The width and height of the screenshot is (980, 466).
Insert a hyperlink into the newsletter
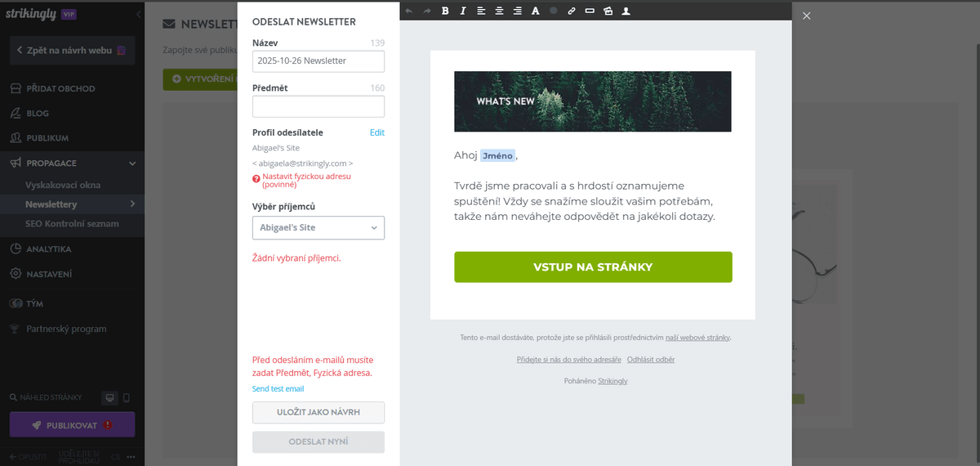[571, 11]
